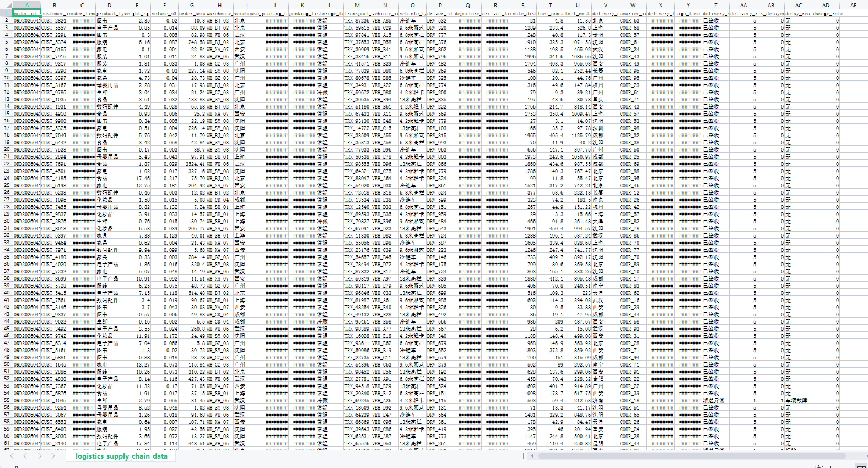Select the weight_kg header cell

pos(137,13)
